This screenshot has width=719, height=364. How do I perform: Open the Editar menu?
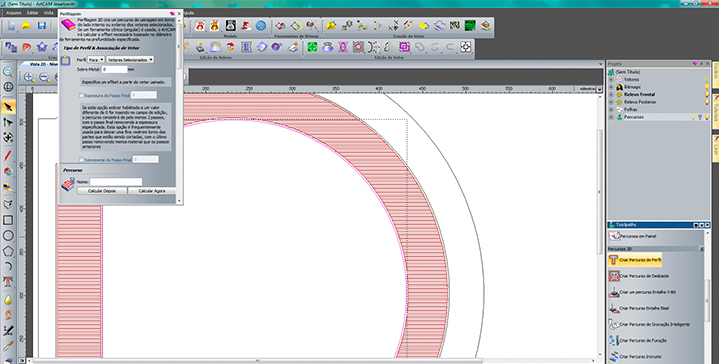tap(32, 13)
